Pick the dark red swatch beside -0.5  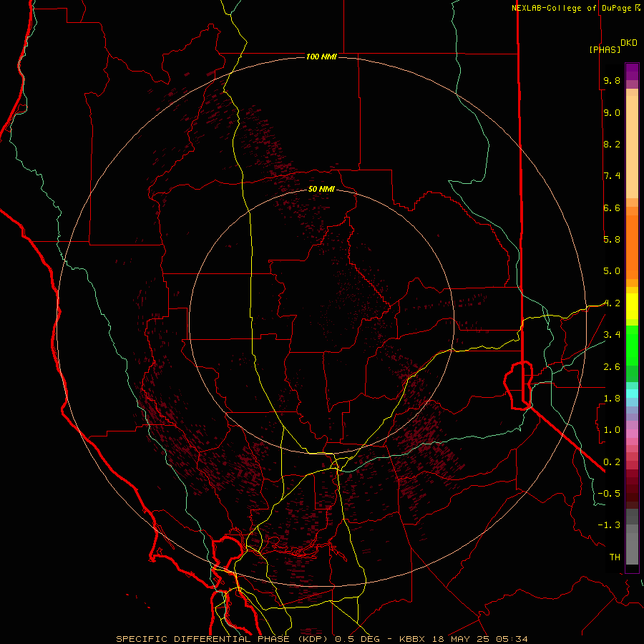pos(632,493)
